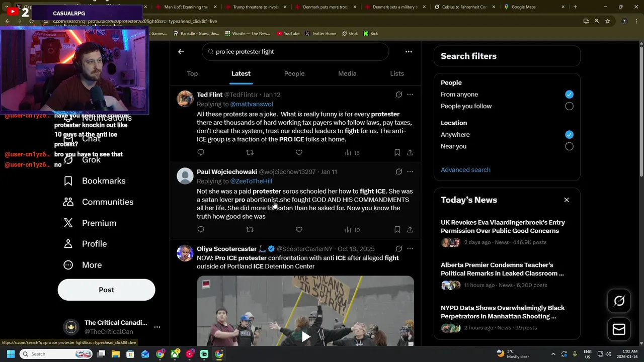Screen dimensions: 644x362
Task: Close Today's News panel
Action: tap(567, 200)
